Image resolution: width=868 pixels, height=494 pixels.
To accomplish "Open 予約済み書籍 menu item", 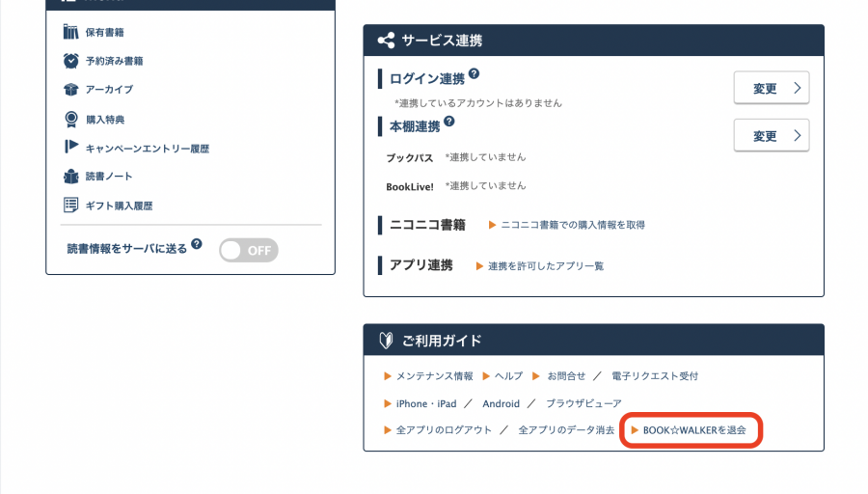I will 114,61.
